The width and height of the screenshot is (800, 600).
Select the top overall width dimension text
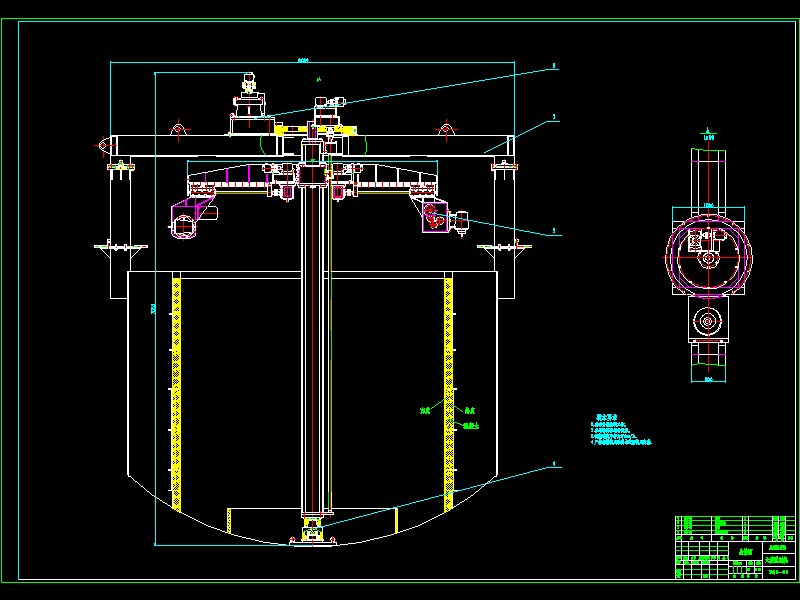pos(303,60)
